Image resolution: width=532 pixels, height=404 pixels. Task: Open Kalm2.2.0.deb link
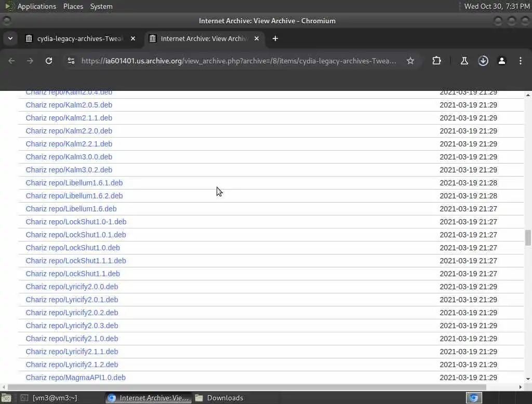pos(69,130)
